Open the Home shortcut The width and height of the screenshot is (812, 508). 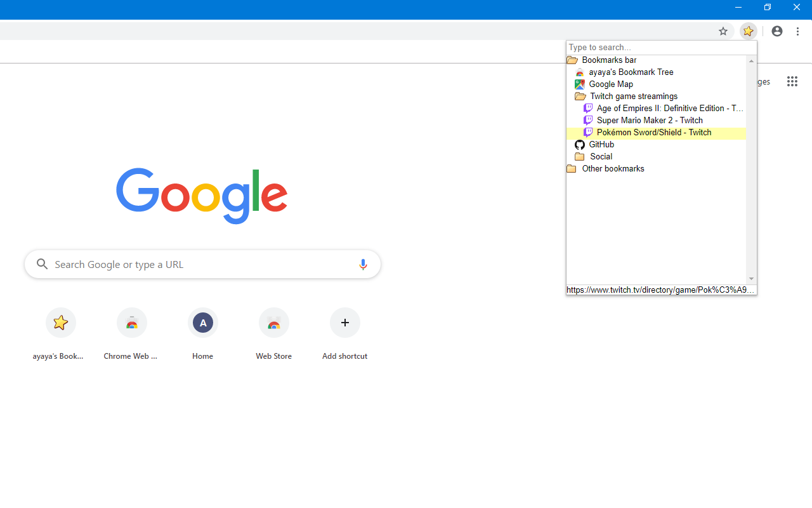point(202,323)
